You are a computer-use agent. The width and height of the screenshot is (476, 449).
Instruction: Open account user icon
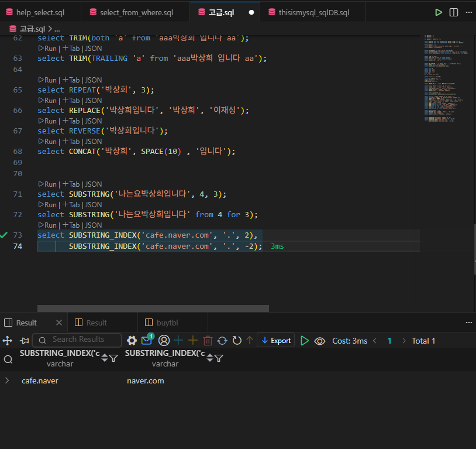coord(164,341)
